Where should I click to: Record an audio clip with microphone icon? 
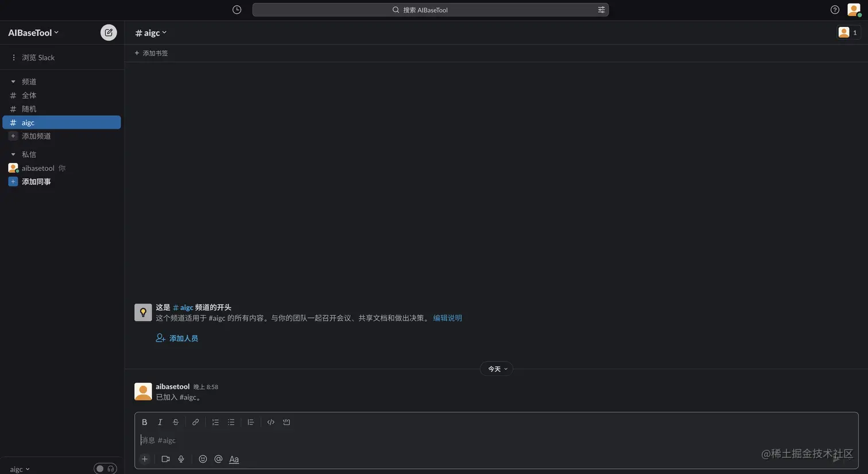pyautogui.click(x=181, y=459)
